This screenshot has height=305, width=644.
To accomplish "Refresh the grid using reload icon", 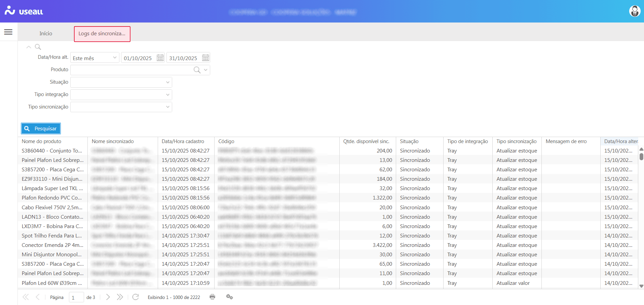I will pos(136,297).
